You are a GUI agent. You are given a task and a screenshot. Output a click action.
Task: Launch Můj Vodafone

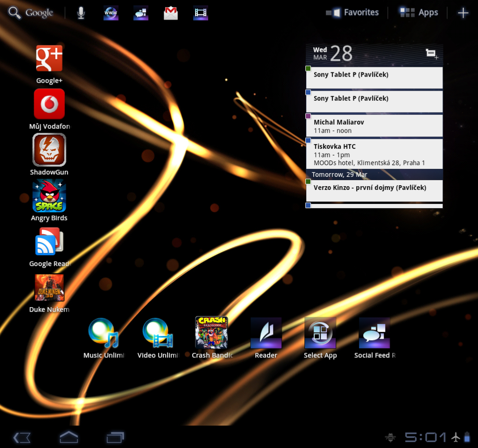(x=49, y=104)
